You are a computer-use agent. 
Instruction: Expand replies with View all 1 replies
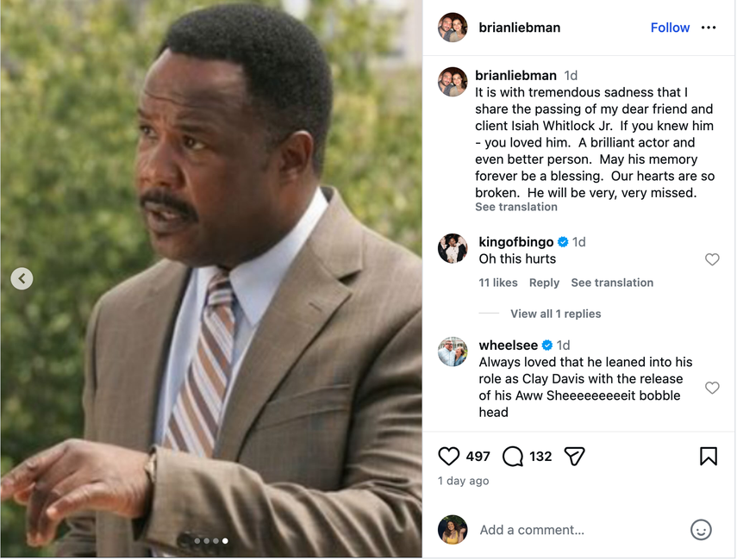[555, 314]
